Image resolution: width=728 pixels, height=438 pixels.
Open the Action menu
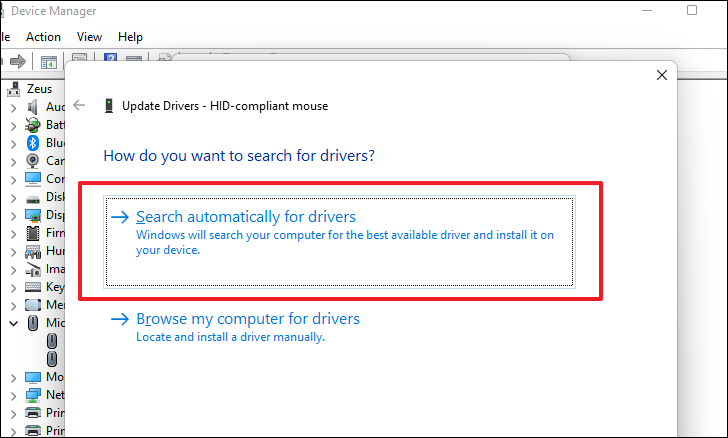point(43,37)
